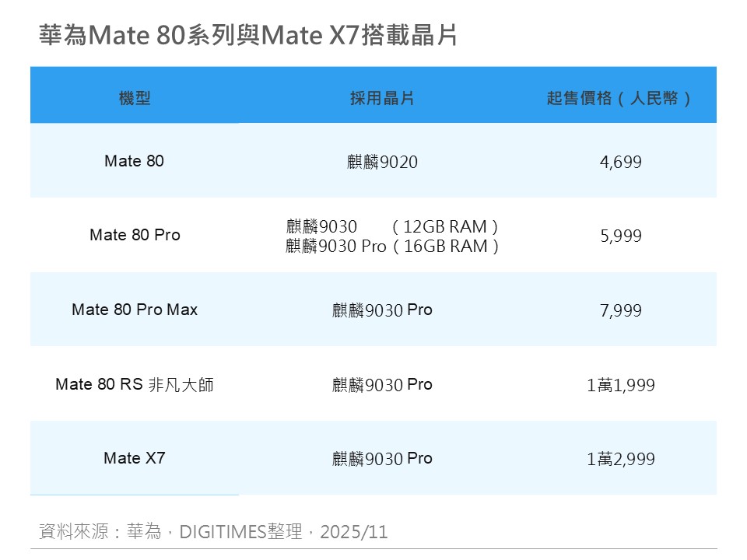
Task: Click the 1萬1,999 price cell
Action: pyautogui.click(x=621, y=385)
